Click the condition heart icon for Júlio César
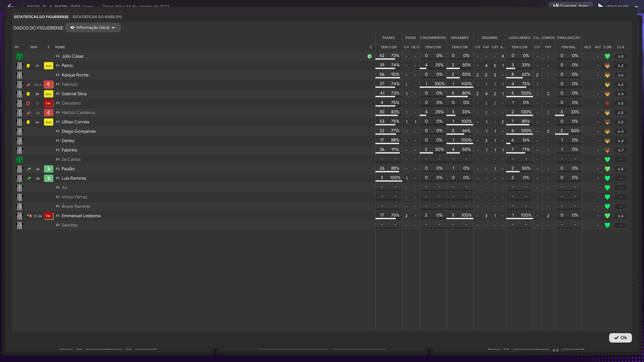Screen dimensions: 644x362 pyautogui.click(x=607, y=56)
